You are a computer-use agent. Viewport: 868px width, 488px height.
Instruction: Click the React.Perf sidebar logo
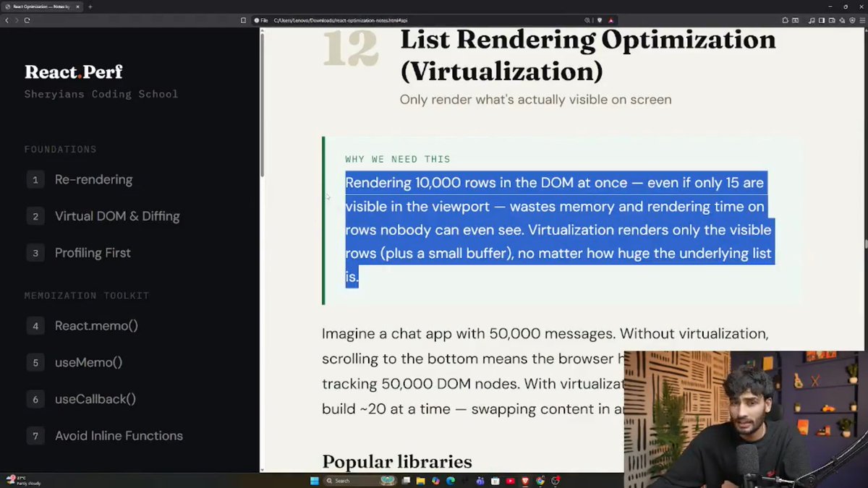(x=74, y=72)
